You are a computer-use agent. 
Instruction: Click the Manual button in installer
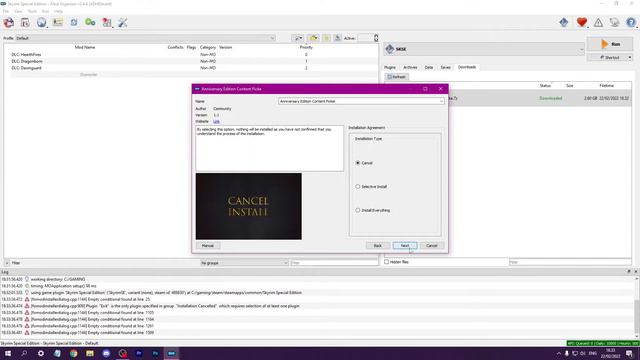point(208,246)
